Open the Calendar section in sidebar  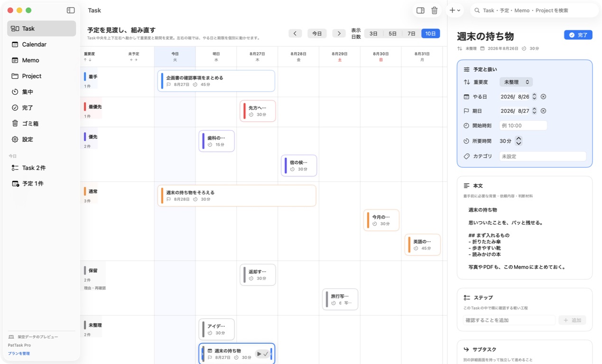click(42, 44)
